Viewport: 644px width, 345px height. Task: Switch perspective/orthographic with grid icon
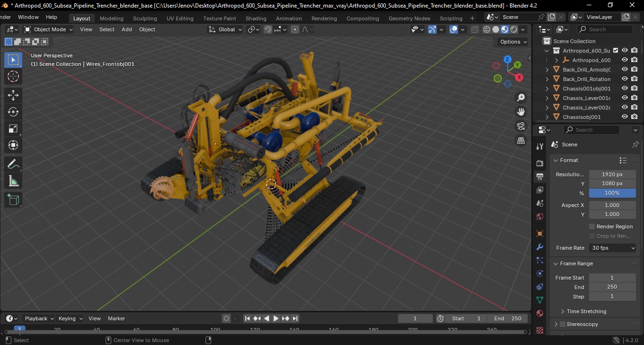(521, 140)
